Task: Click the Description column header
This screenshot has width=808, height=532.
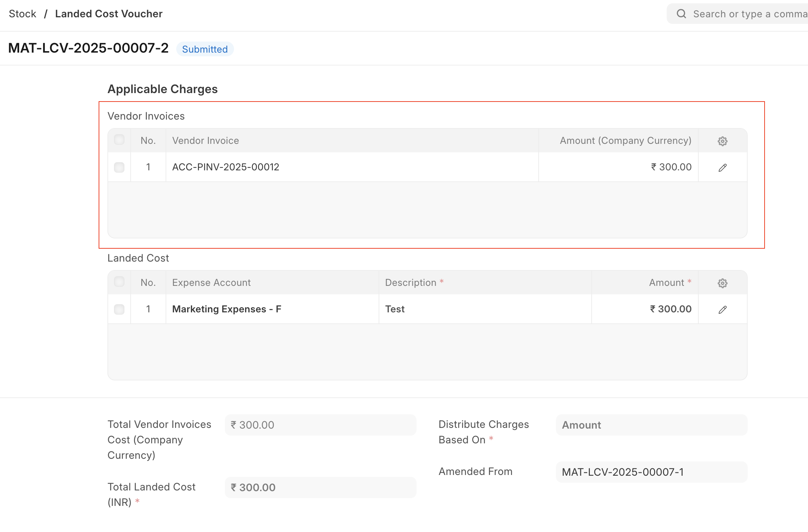Action: coord(485,283)
